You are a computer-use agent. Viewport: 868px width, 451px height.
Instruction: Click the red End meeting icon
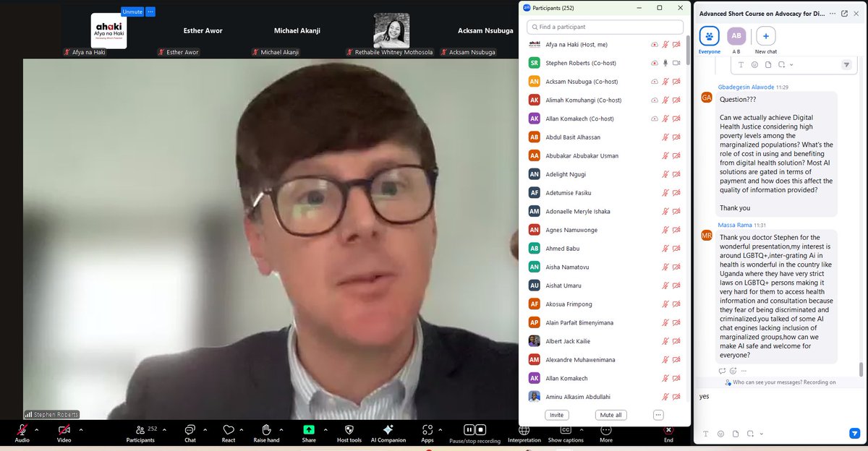(668, 429)
